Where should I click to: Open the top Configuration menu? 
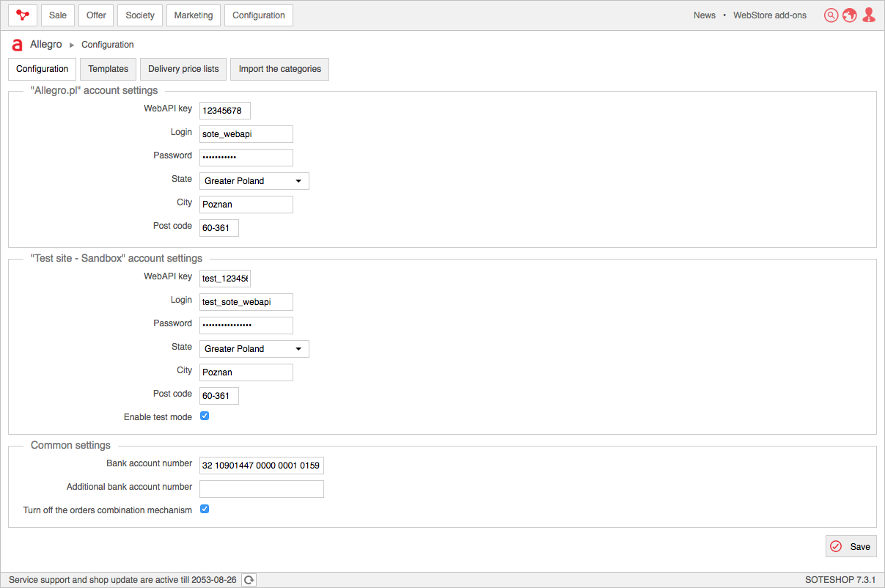(259, 15)
